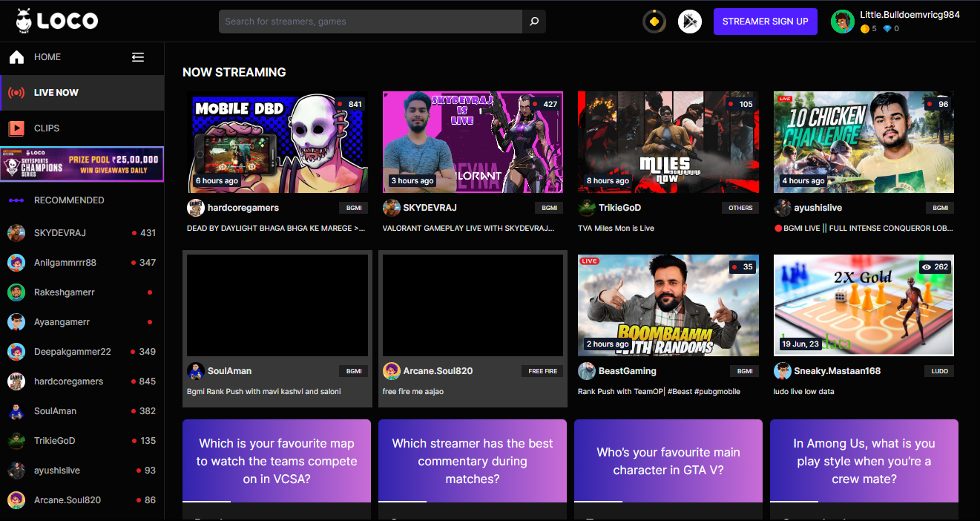
Task: Open SoulAman blank stream preview
Action: [277, 306]
